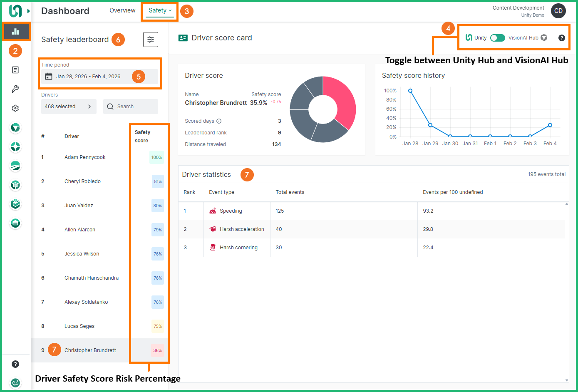Select Cheryl Robledo driver row
Screen dimensions: 578x392
pos(82,181)
